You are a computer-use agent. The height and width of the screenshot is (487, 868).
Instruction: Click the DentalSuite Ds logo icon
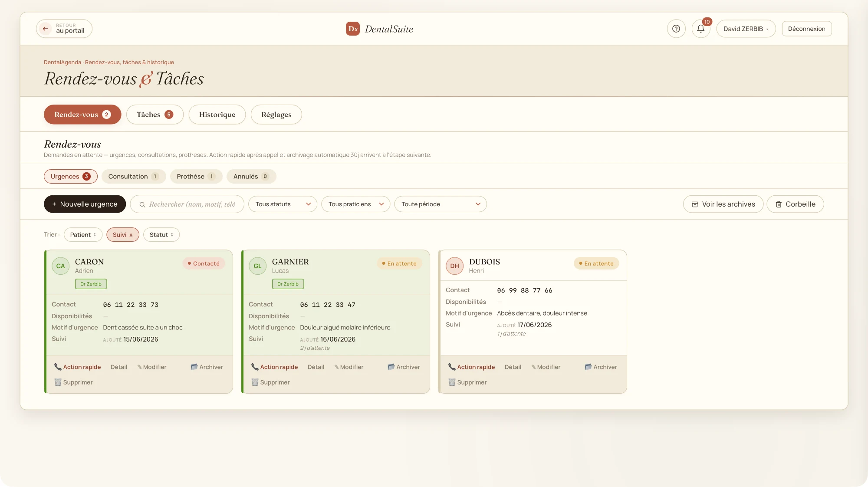(x=353, y=29)
